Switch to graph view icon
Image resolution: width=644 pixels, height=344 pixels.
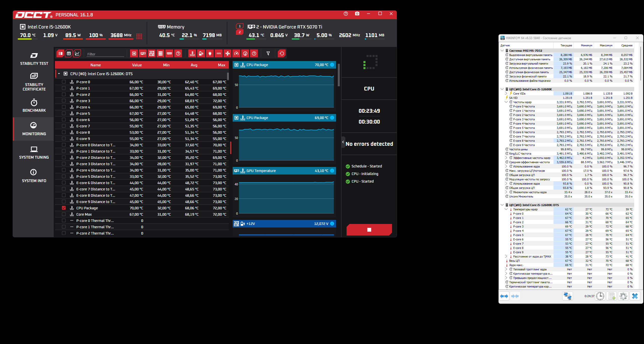coord(77,53)
